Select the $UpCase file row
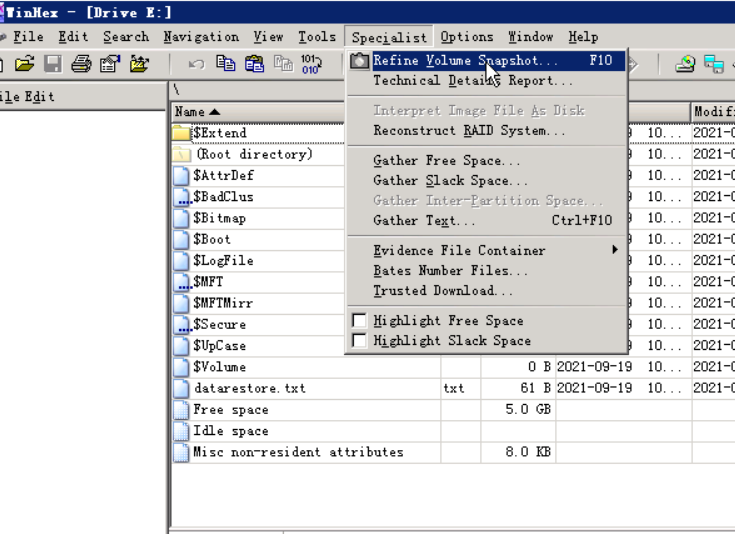 (x=258, y=346)
